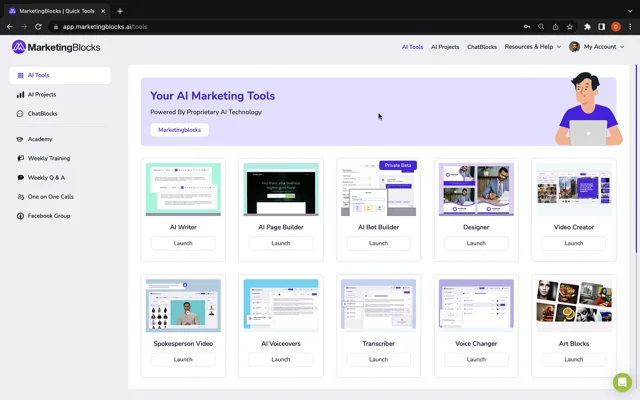Launch the Transcriber tool
The width and height of the screenshot is (640, 400).
pyautogui.click(x=378, y=360)
